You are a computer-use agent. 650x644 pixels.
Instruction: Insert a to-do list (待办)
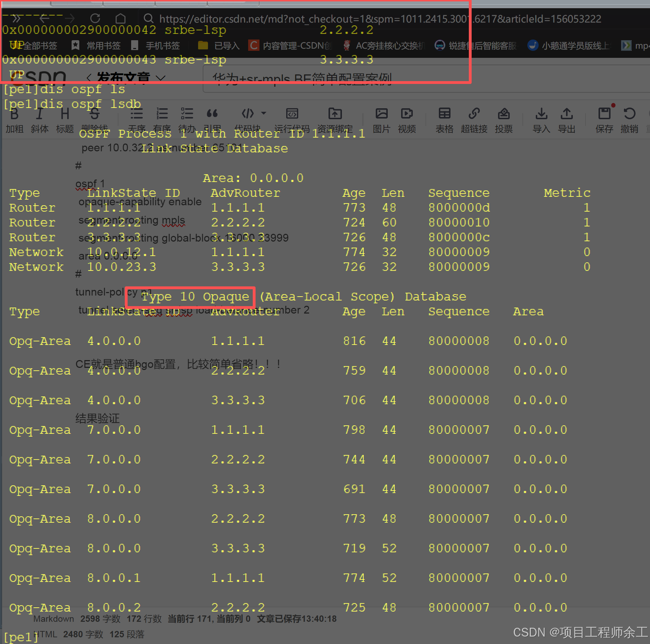pos(187,120)
